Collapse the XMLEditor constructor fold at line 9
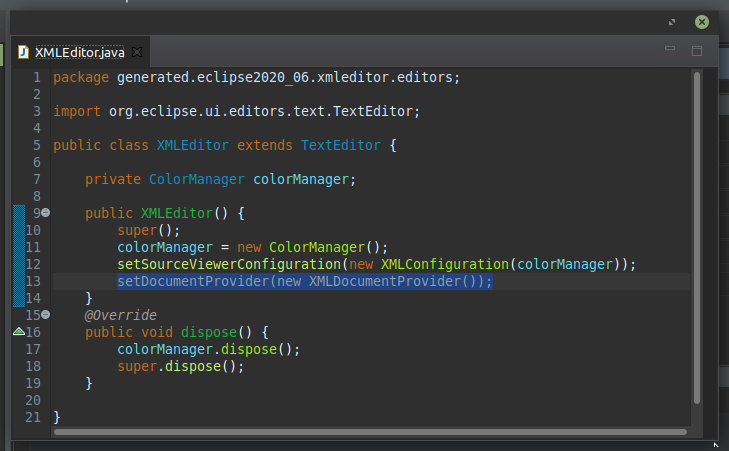The image size is (729, 451). [x=46, y=212]
